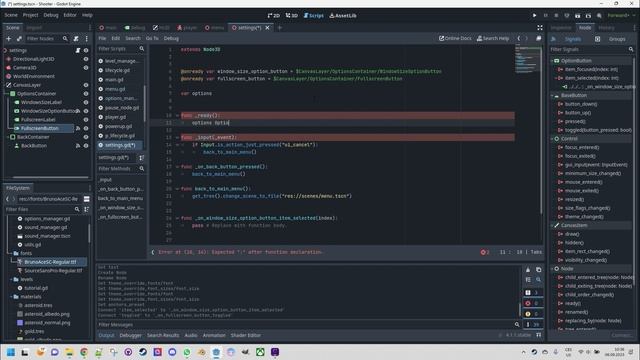Screen dimensions: 640x360
Task: Run the project with the Play button
Action: [x=534, y=16]
